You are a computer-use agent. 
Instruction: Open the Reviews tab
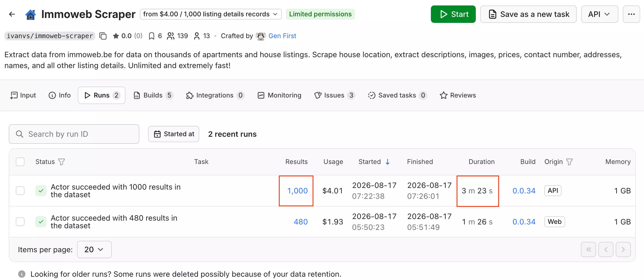pos(458,95)
